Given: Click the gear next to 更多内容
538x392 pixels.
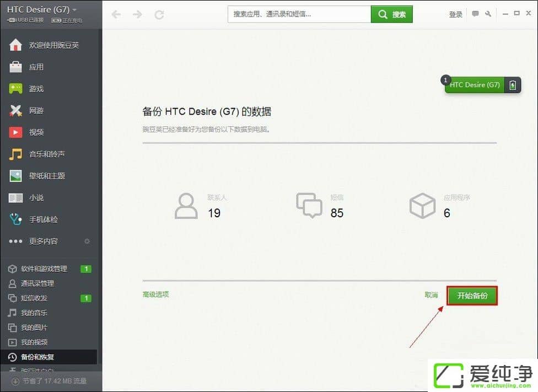Looking at the screenshot, I should point(87,241).
